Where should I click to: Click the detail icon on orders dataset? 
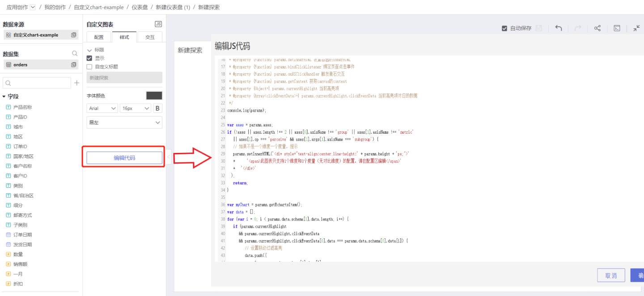click(x=74, y=65)
